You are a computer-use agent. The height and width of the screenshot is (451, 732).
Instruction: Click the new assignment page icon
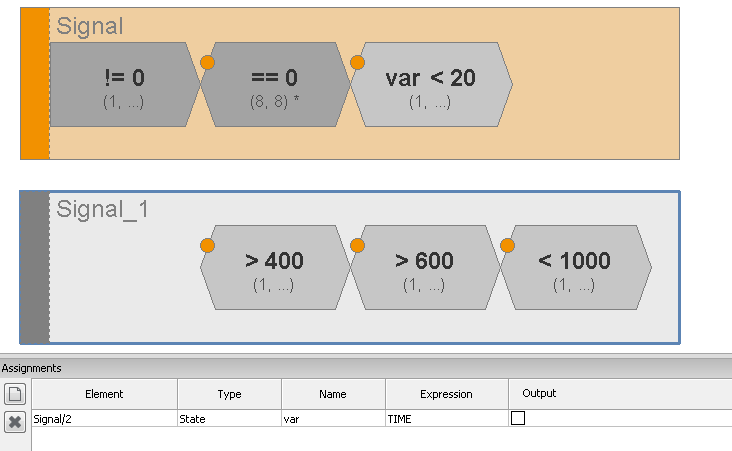[x=15, y=394]
